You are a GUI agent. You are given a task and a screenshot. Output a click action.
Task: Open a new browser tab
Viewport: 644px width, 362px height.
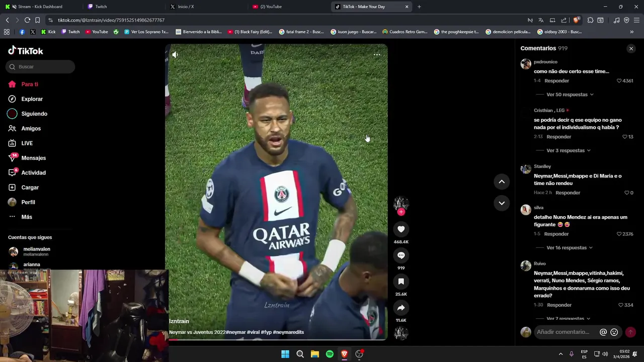[x=419, y=7]
